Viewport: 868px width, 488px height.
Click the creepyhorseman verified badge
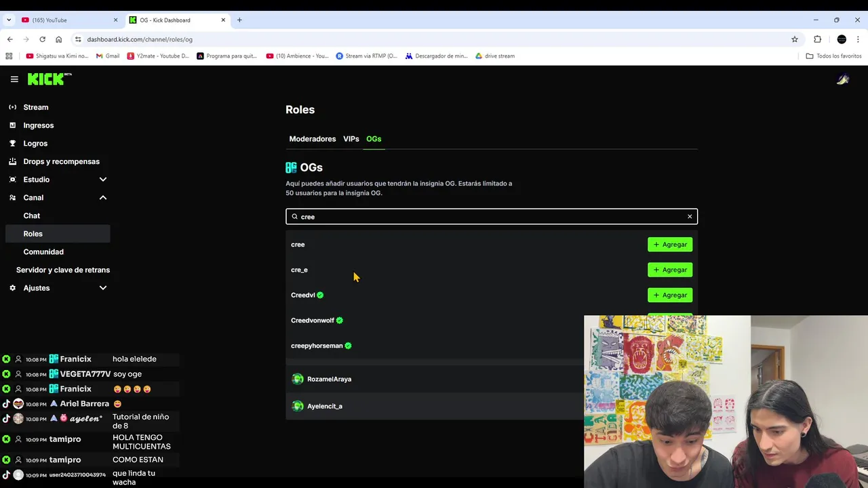[x=348, y=346]
